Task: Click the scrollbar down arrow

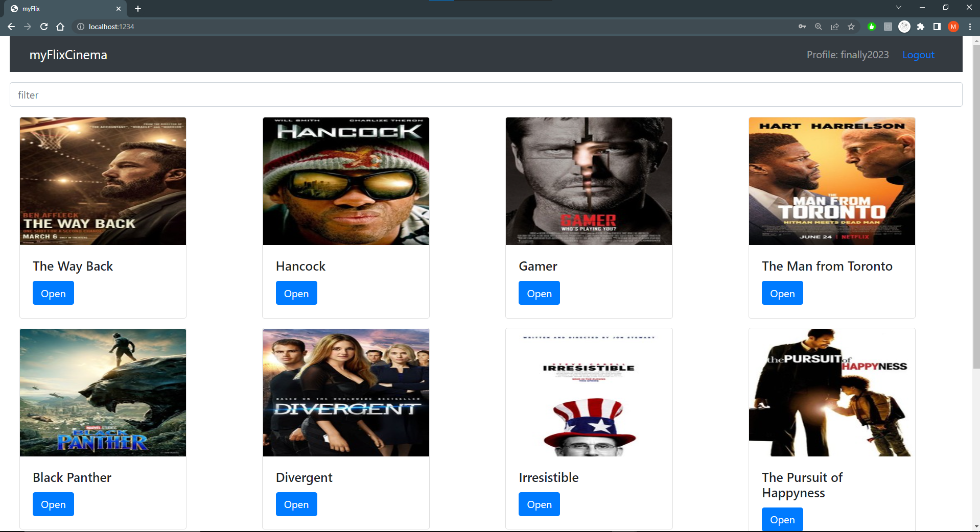Action: [976, 526]
